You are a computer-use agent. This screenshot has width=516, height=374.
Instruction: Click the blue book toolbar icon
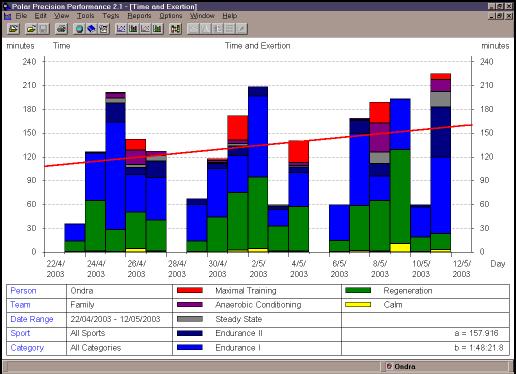91,29
